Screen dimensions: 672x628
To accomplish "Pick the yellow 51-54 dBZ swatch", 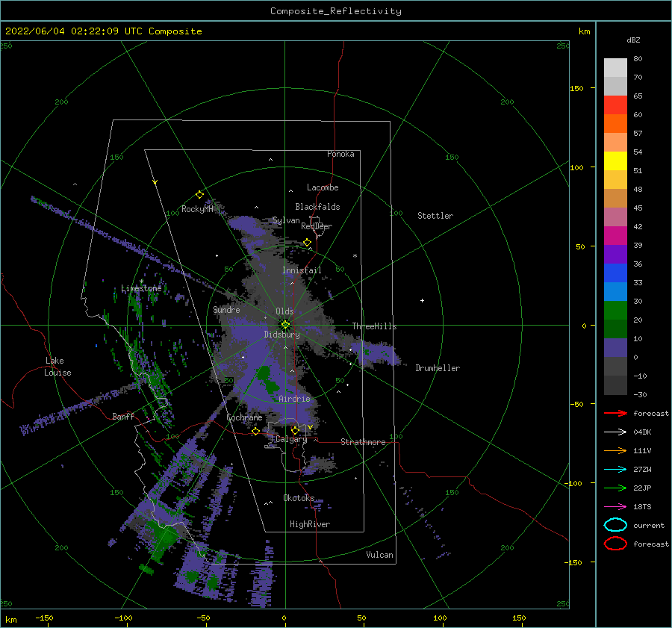I will point(615,161).
